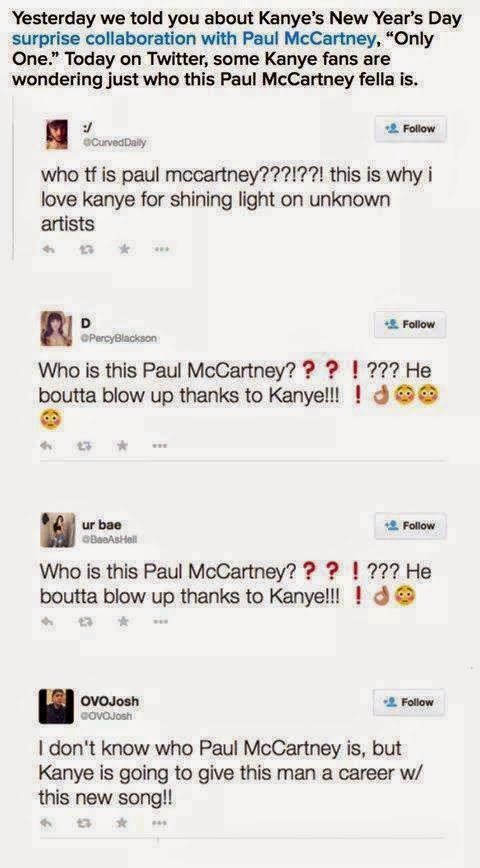The height and width of the screenshot is (868, 480).
Task: Follow the PercyBlackson account
Action: [410, 324]
